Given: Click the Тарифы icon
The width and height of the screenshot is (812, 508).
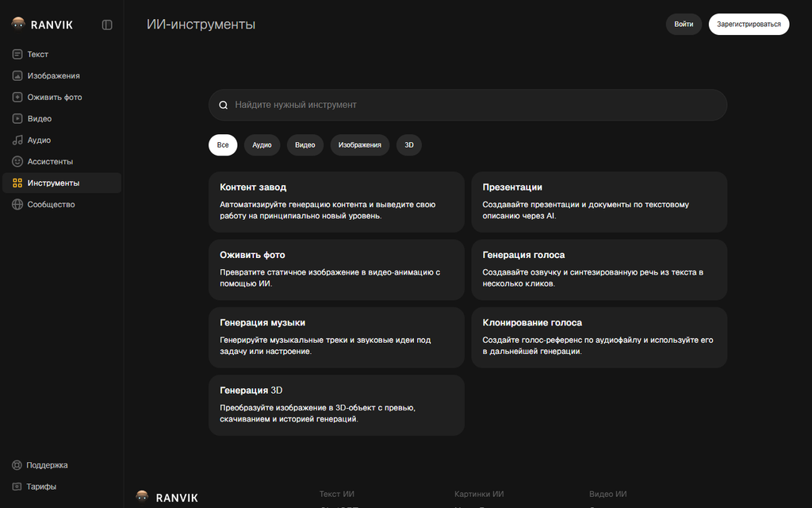Looking at the screenshot, I should [x=17, y=487].
